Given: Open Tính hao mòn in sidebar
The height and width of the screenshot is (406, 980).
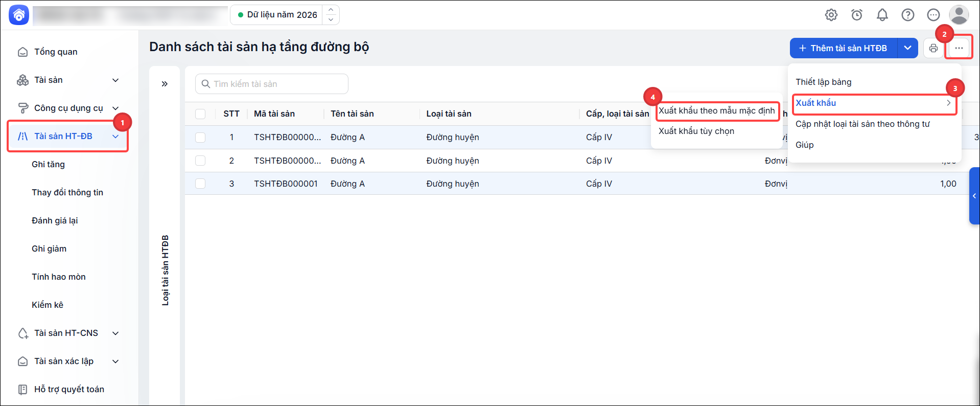Looking at the screenshot, I should 59,277.
